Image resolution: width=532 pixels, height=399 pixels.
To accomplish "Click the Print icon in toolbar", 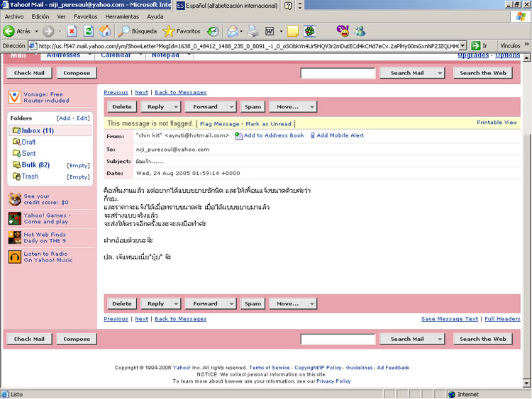I will point(253,31).
